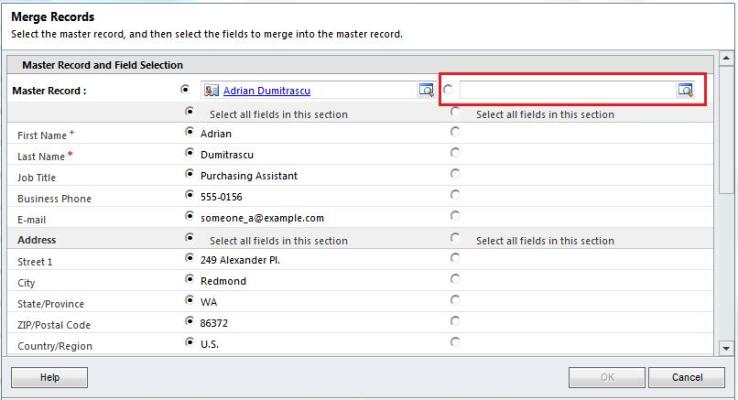Select right-side radio for ZIP/Postal Code row

[x=455, y=321]
